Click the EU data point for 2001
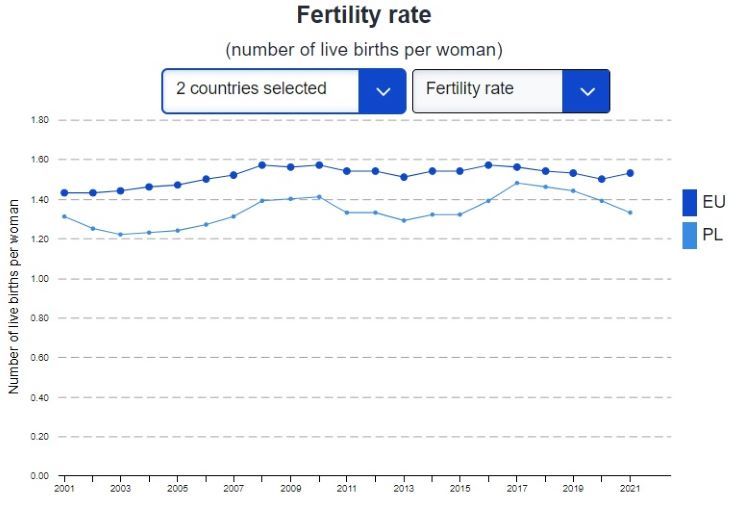The image size is (750, 512). [x=64, y=193]
